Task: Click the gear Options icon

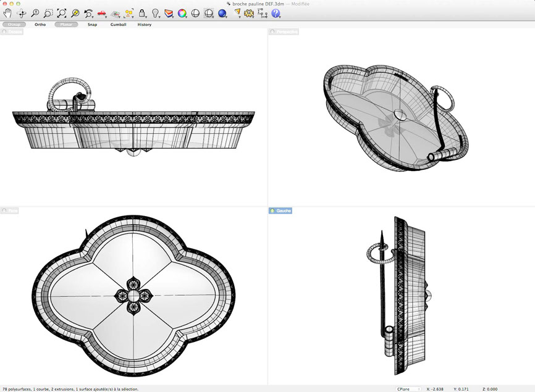Action: [x=249, y=13]
